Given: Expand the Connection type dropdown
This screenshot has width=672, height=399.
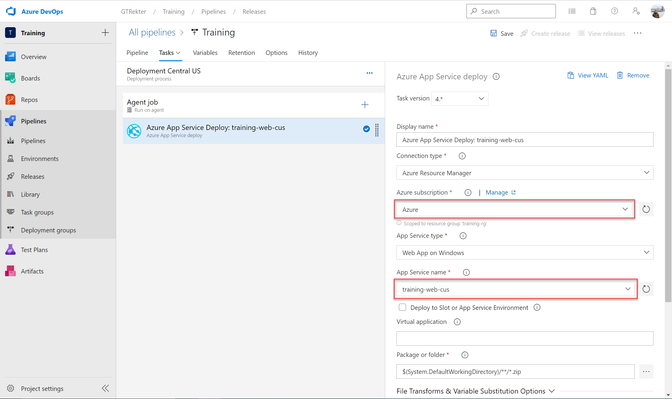Looking at the screenshot, I should click(x=525, y=173).
